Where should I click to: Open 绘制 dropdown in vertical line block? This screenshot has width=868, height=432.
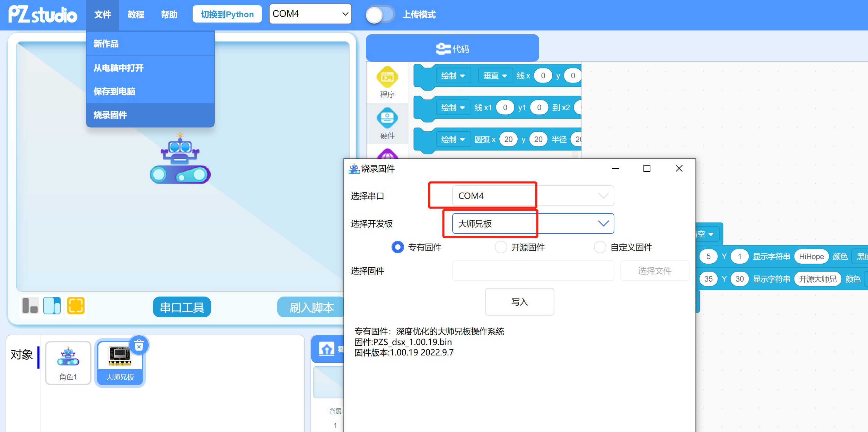(x=453, y=76)
